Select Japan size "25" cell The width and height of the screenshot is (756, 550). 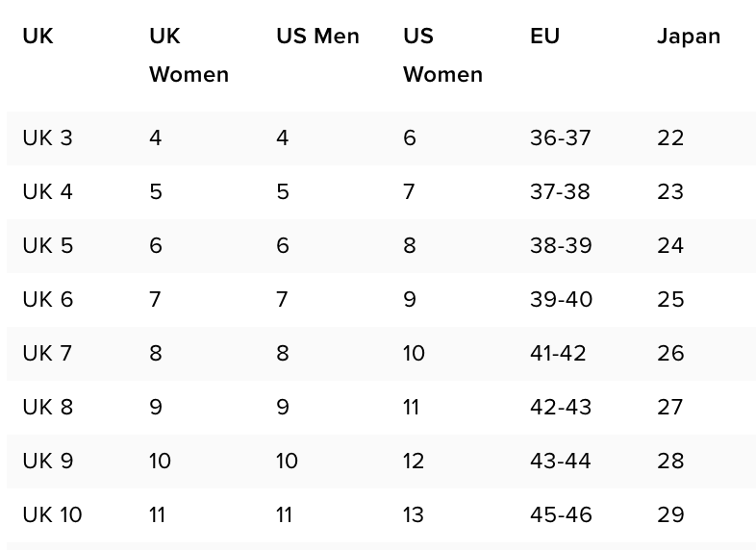670,299
